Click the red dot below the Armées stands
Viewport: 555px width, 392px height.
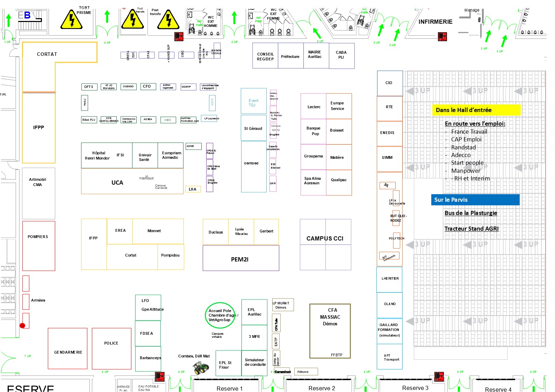[x=22, y=325]
